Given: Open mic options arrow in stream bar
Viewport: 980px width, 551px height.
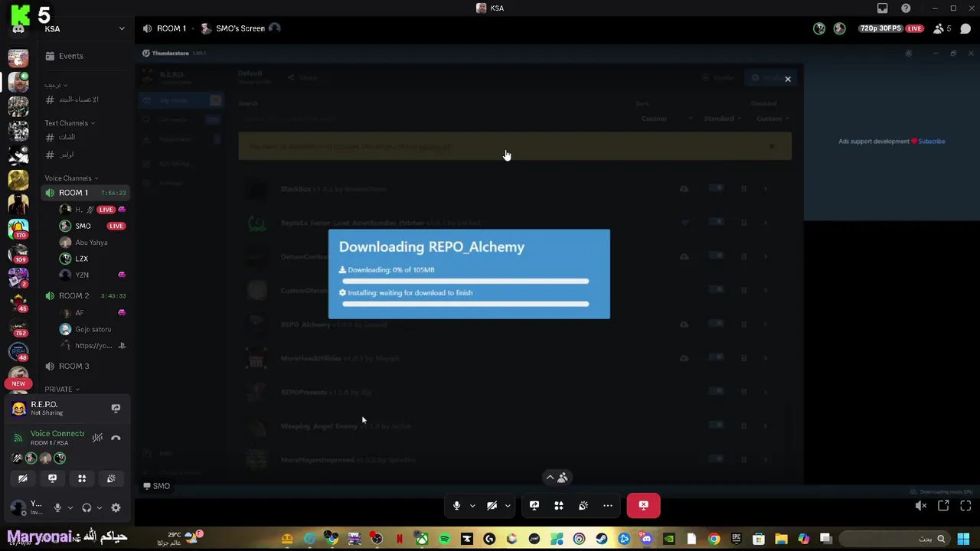Looking at the screenshot, I should (x=472, y=506).
